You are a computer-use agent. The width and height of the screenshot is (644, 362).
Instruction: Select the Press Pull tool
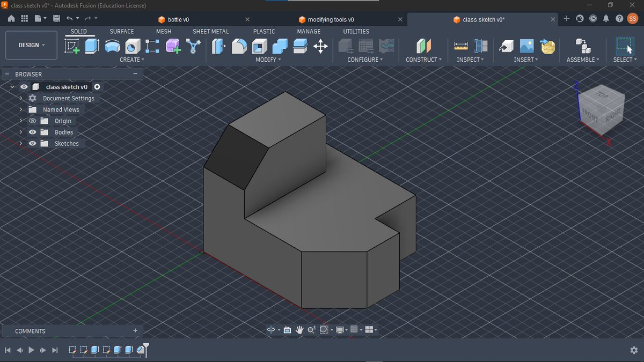[x=219, y=46]
